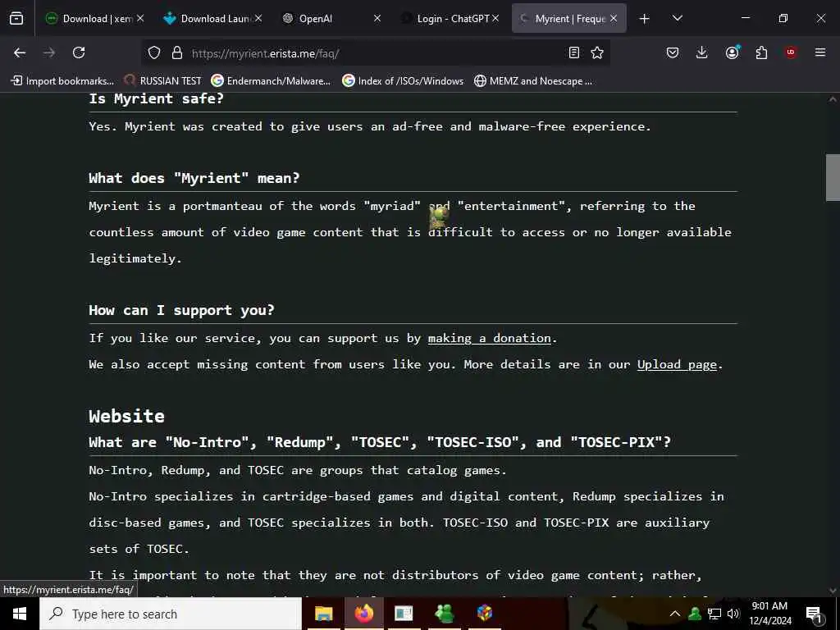Viewport: 840px width, 630px height.
Task: Reload the current page
Action: 79,52
